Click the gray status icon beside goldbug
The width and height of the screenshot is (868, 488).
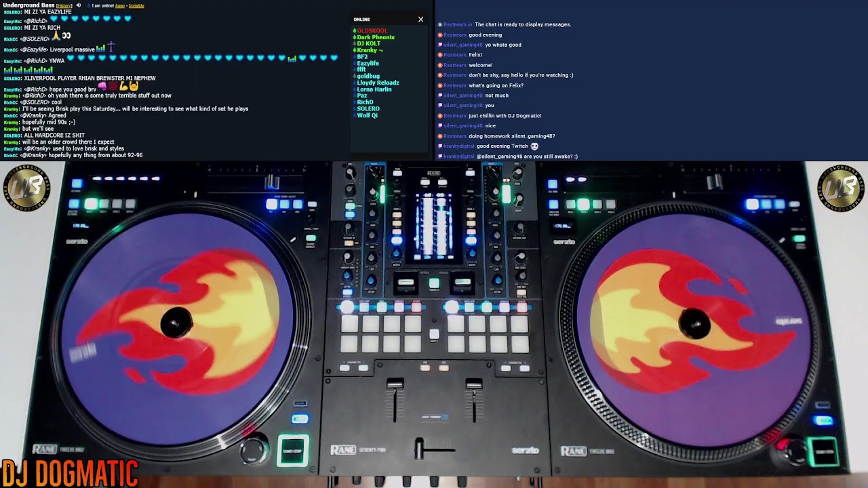355,77
